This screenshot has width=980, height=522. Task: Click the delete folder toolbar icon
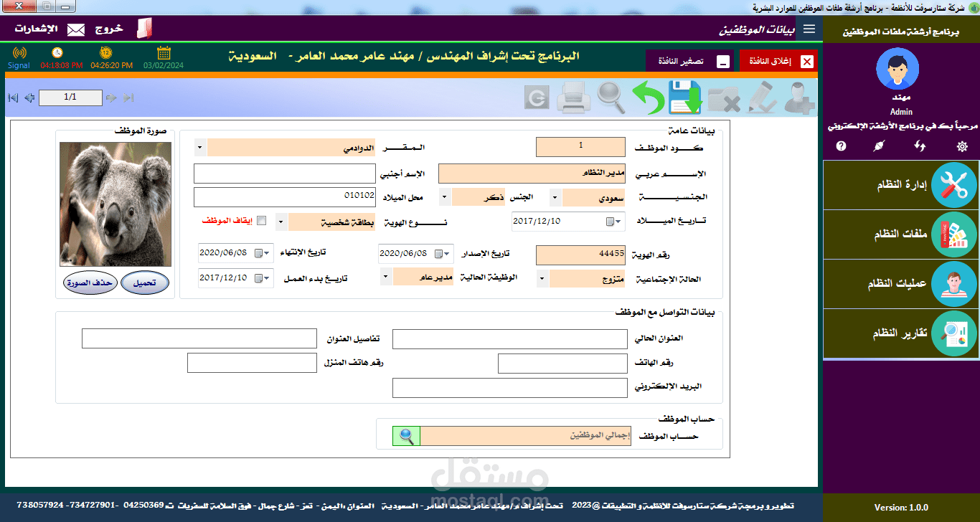(724, 99)
